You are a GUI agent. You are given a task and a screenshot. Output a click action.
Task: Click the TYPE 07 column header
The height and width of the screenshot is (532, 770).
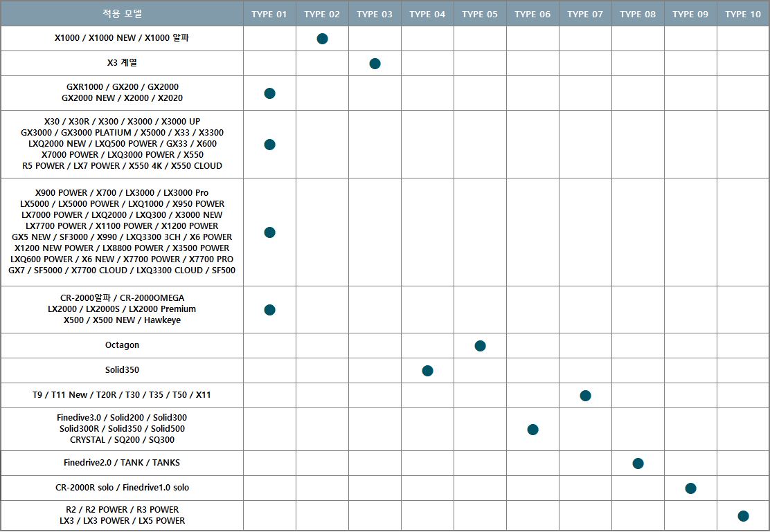coord(585,14)
